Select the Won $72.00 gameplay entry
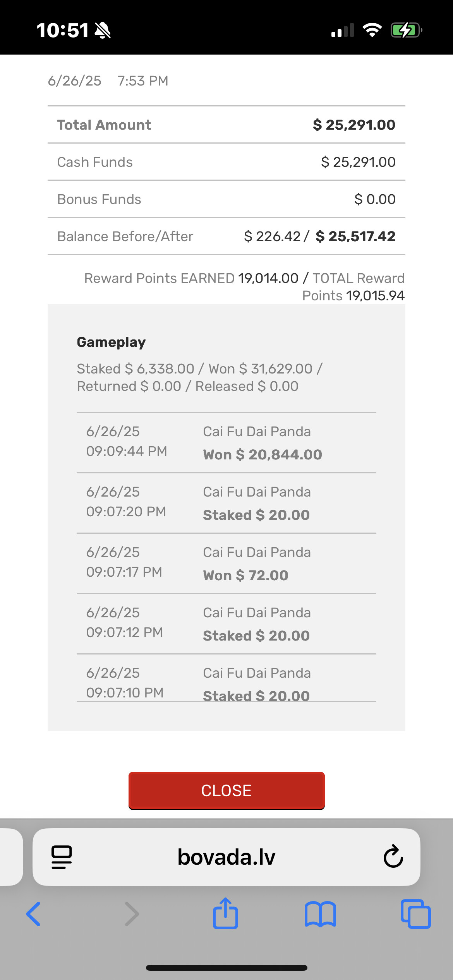453x980 pixels. pos(226,564)
